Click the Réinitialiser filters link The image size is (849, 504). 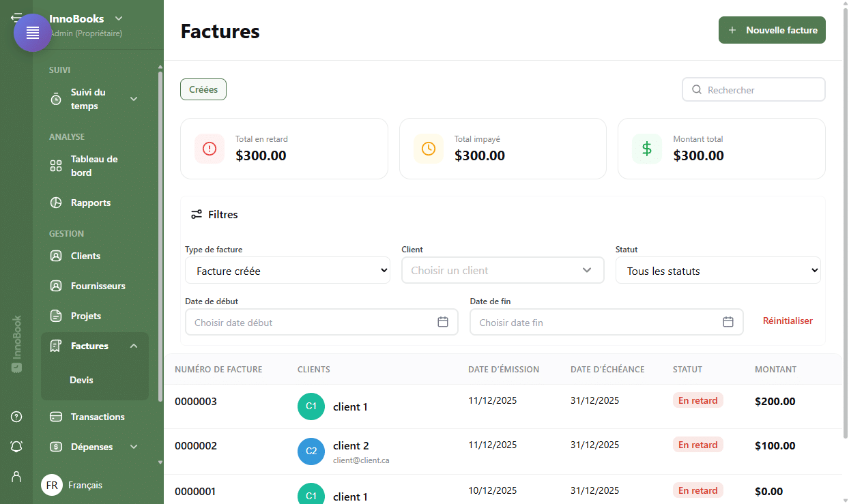pos(788,321)
